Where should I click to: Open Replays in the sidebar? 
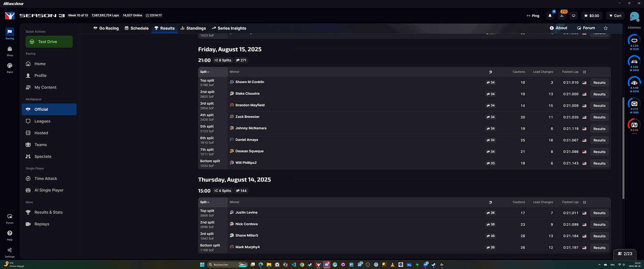49,224
